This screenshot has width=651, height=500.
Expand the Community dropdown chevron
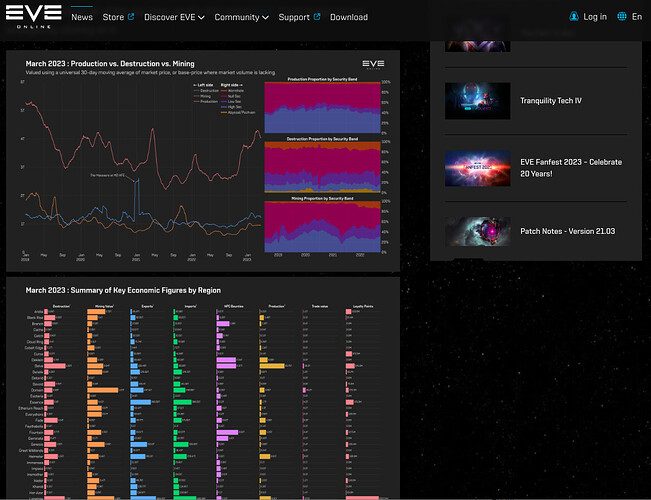tap(265, 17)
